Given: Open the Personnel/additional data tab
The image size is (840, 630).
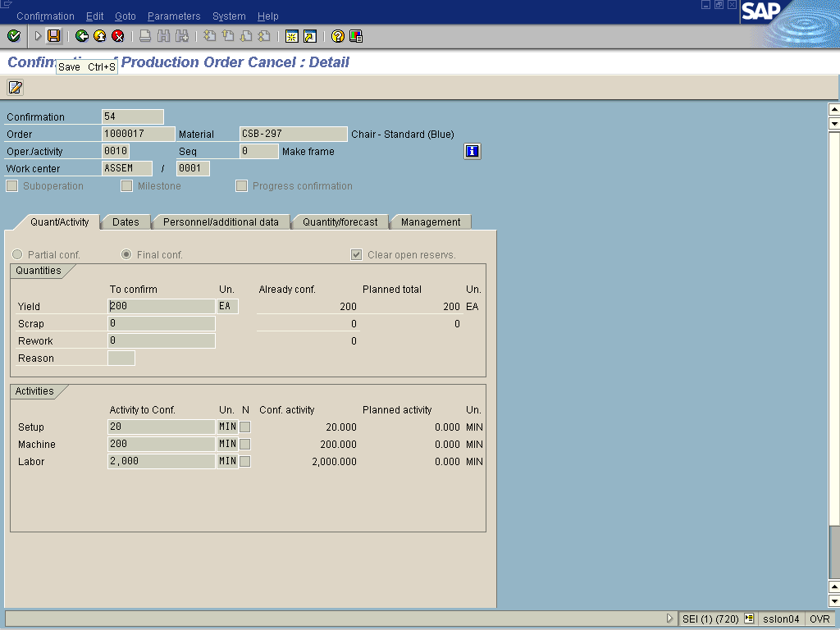Looking at the screenshot, I should (221, 221).
